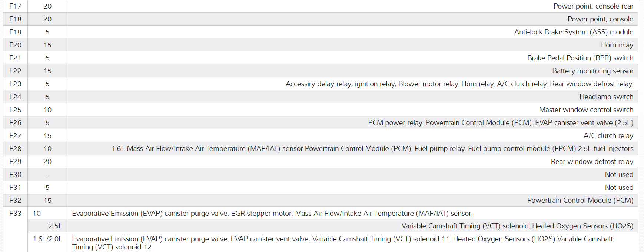Screen dimensions: 644x252
Task: Select "Power point, console rear" description
Action: (x=593, y=6)
